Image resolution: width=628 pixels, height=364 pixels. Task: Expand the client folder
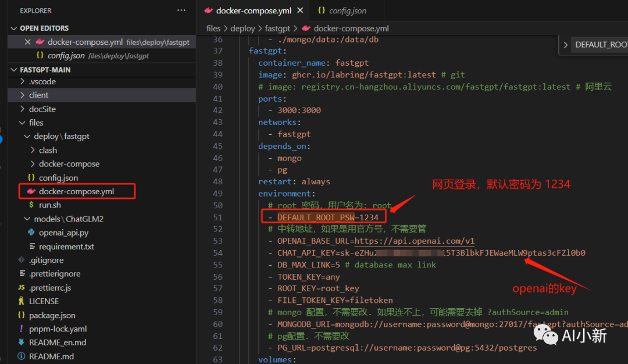coord(23,95)
